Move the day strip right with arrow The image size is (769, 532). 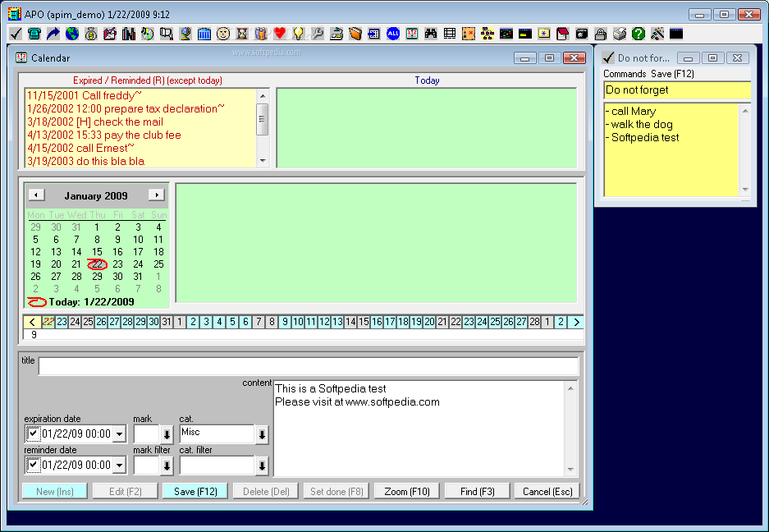pos(576,322)
